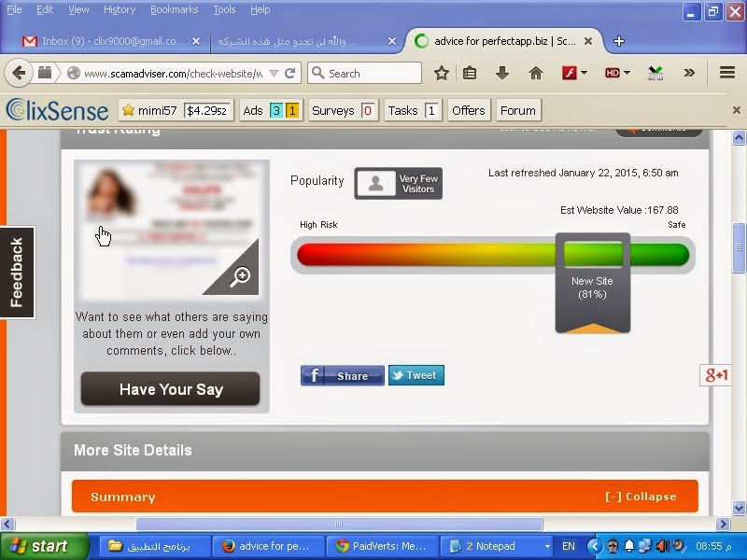Click the scamadviser URL address field
This screenshot has width=747, height=560.
point(173,74)
